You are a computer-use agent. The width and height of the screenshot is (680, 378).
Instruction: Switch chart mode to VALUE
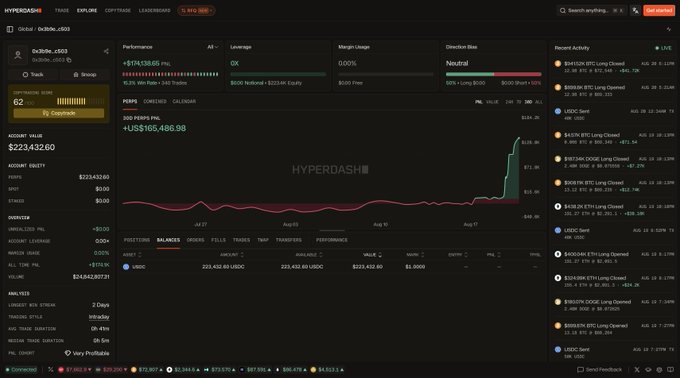point(492,102)
